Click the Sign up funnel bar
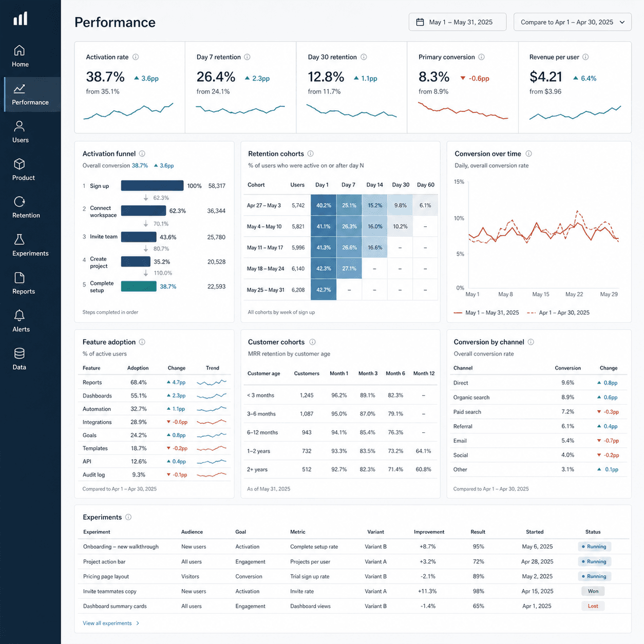This screenshot has width=644, height=644. (152, 185)
